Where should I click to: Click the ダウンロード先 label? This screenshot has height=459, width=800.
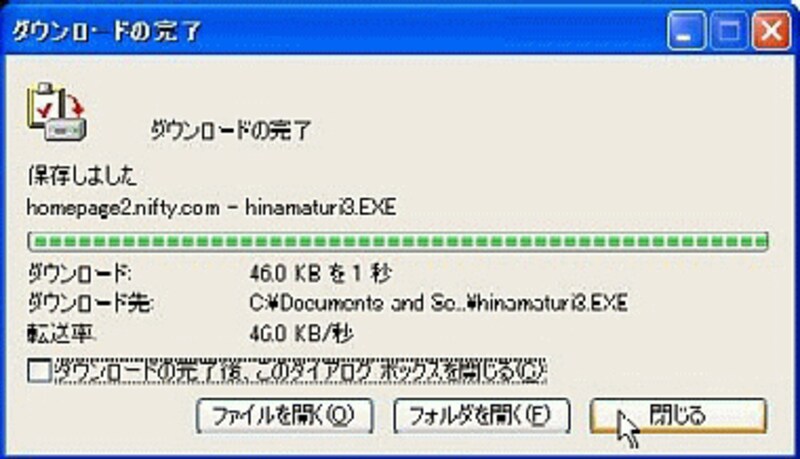pos(91,303)
